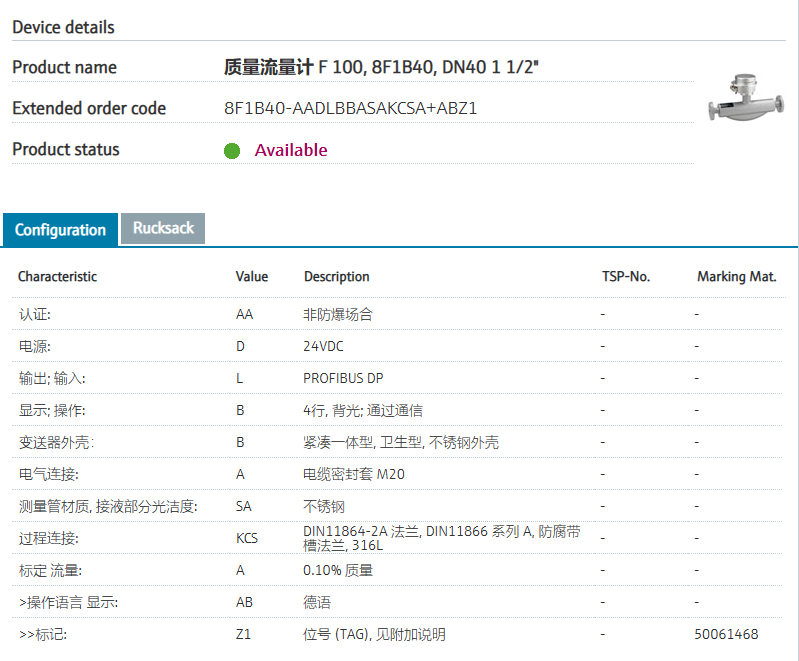Screen dimensions: 799x661
Task: Click the Z1 marking value cell
Action: (244, 634)
